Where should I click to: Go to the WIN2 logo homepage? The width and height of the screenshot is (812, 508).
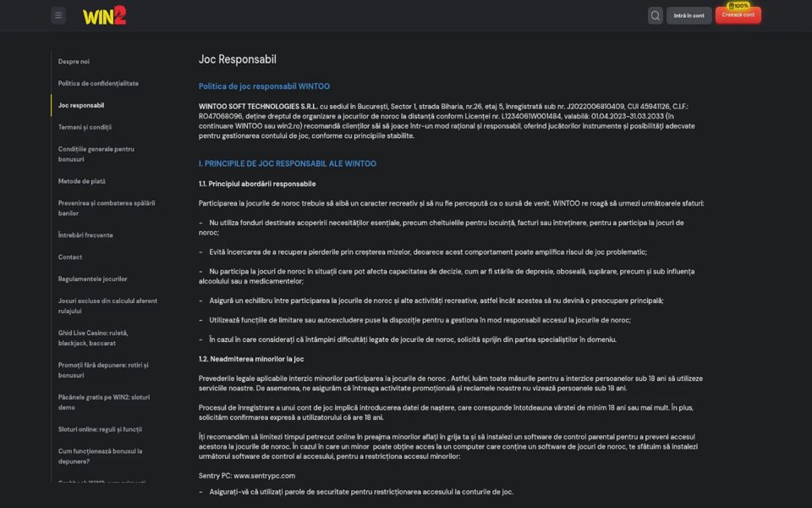click(x=105, y=15)
